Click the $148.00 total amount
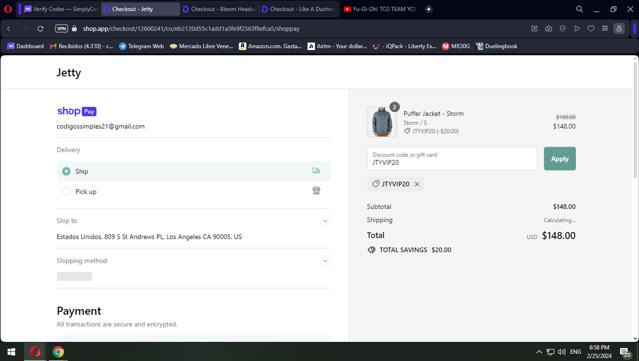 point(558,236)
